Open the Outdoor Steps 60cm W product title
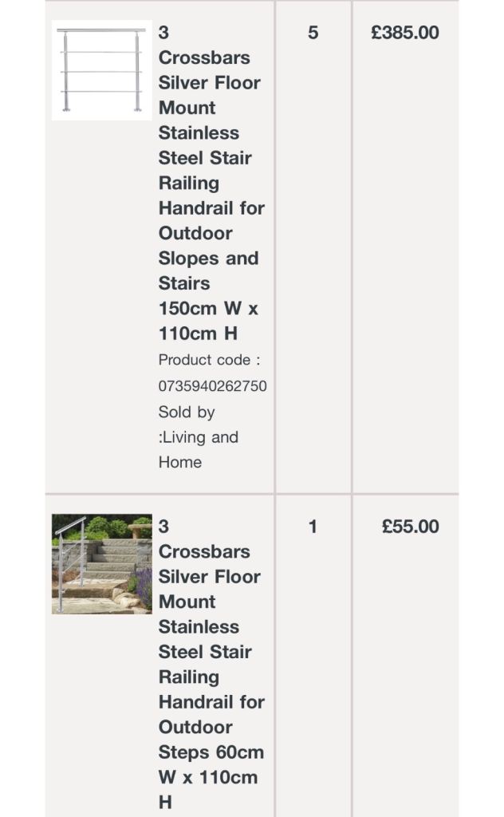This screenshot has width=504, height=817. [x=211, y=664]
